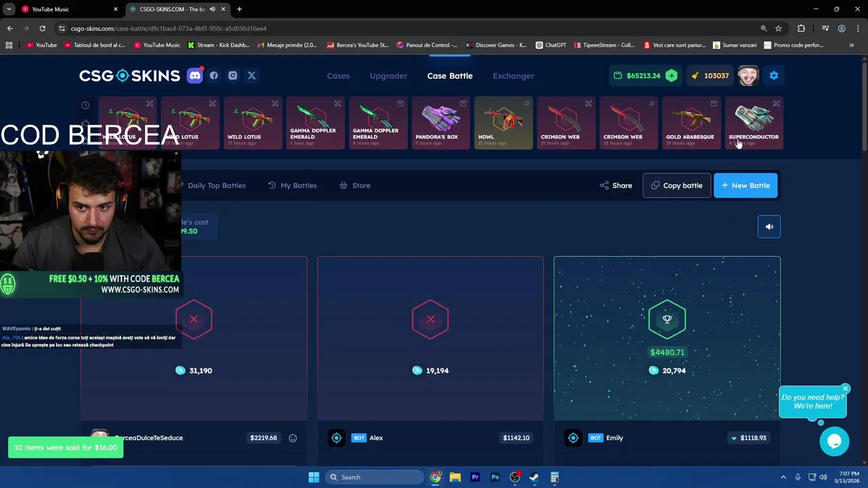Image resolution: width=868 pixels, height=488 pixels.
Task: Open the Exchanger navigation item
Action: click(x=513, y=76)
